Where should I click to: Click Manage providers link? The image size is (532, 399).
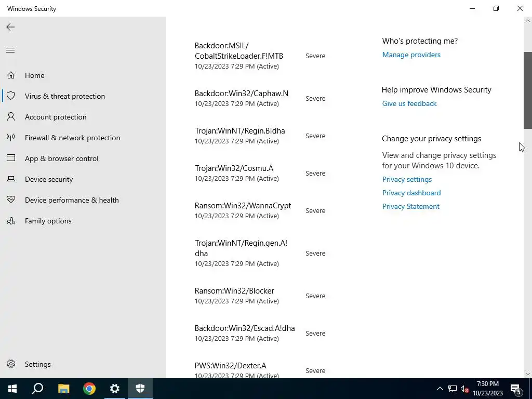click(411, 55)
